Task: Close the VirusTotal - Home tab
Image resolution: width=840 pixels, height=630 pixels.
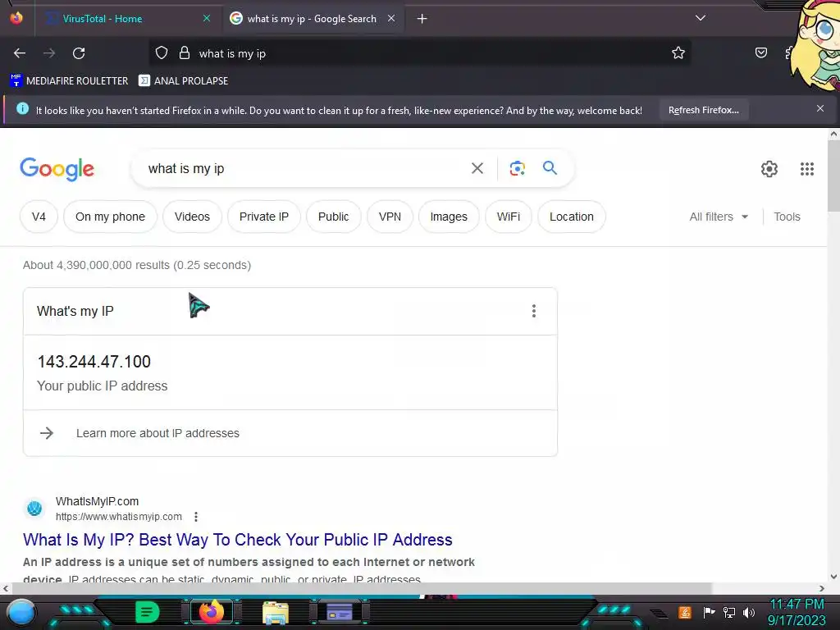Action: (x=207, y=18)
